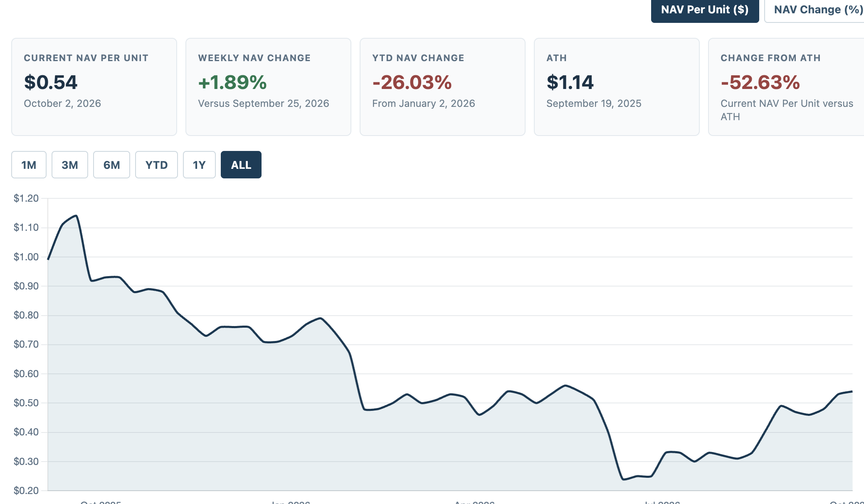The width and height of the screenshot is (864, 504).
Task: Select the ALL time range
Action: [x=241, y=165]
